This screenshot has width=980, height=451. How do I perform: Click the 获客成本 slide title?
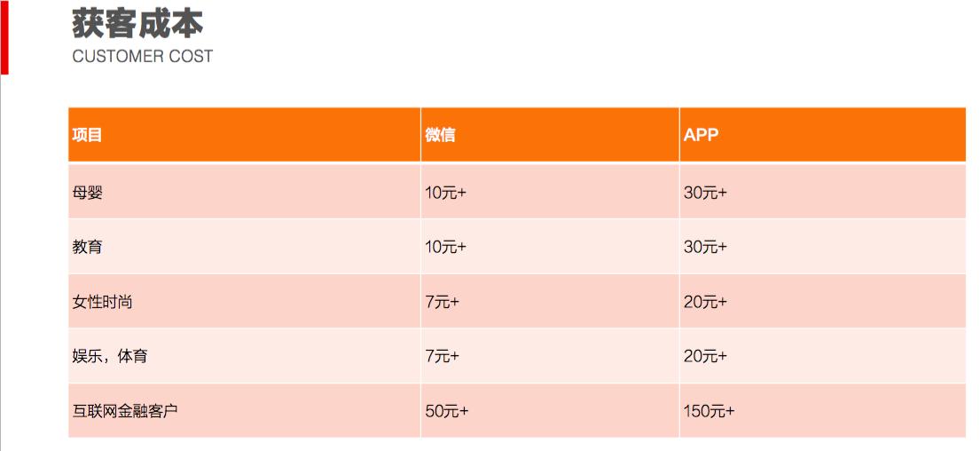(x=137, y=24)
